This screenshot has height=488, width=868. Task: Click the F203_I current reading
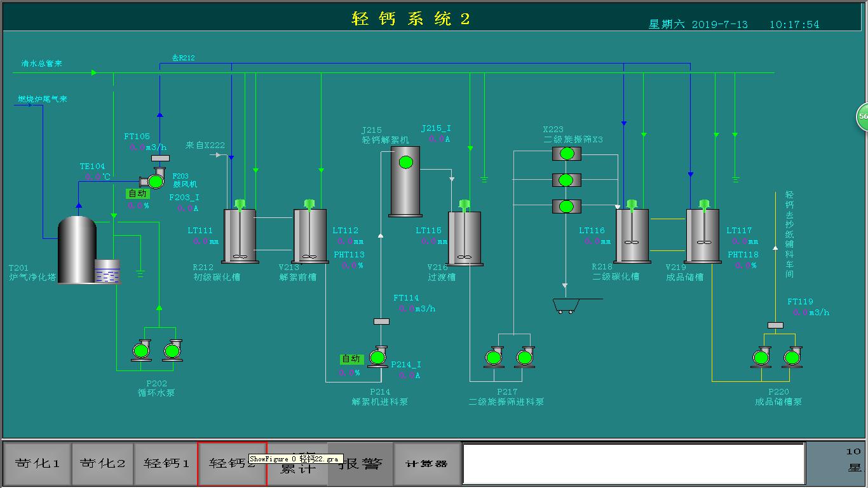point(187,208)
